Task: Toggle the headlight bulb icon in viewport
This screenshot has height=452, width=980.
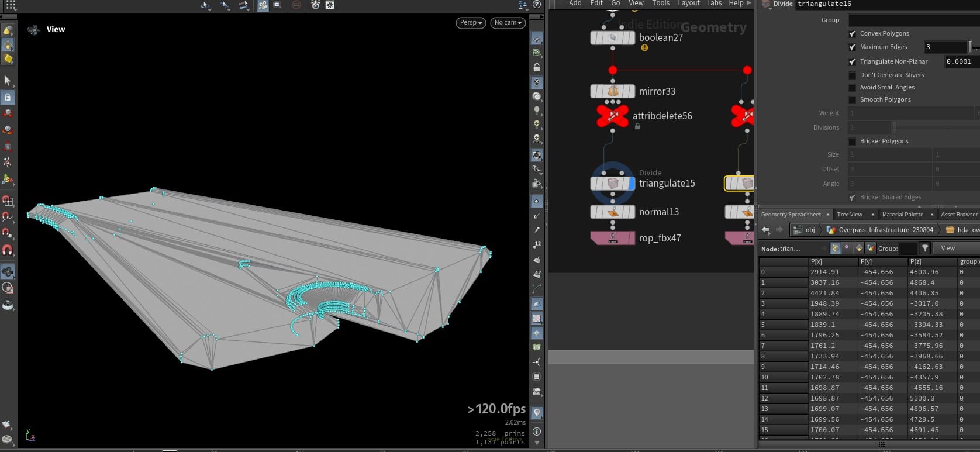Action: (537, 111)
